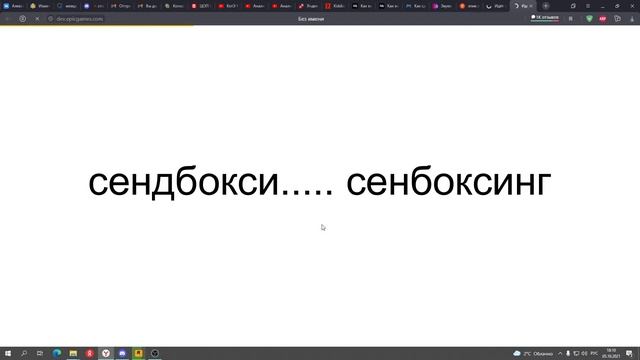Screen dimensions: 640x360
Task: Open File Explorer from the taskbar
Action: point(73,353)
